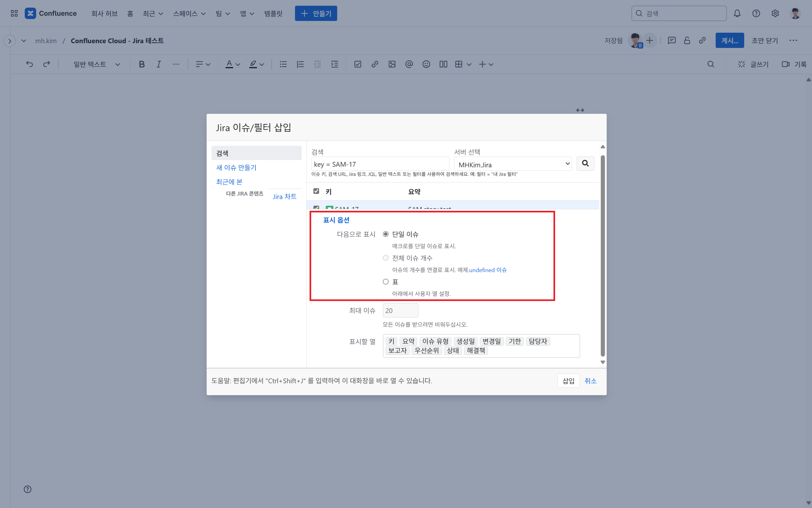Open the user profile avatar in header
Viewport: 812px width, 508px height.
[795, 13]
